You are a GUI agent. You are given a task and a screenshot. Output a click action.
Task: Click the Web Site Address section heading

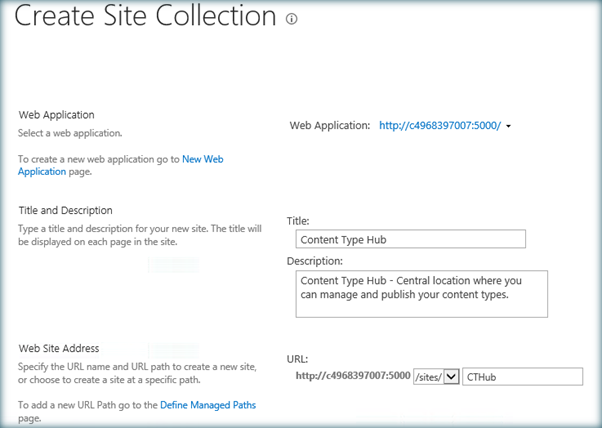[x=59, y=348]
